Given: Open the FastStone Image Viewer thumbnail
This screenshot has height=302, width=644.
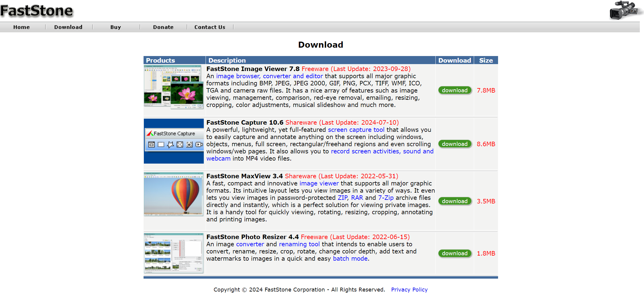Looking at the screenshot, I should pos(174,87).
